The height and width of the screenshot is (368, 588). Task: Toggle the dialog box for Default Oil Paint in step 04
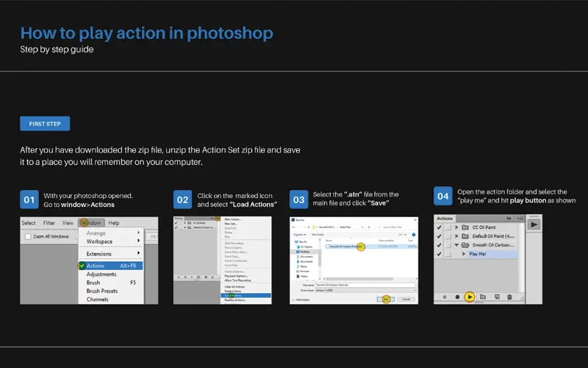(x=448, y=236)
